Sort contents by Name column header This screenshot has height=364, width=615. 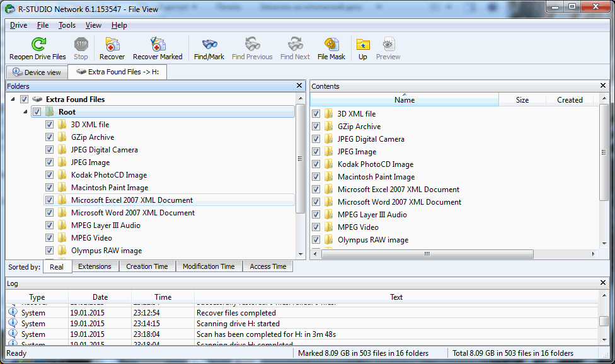(404, 100)
